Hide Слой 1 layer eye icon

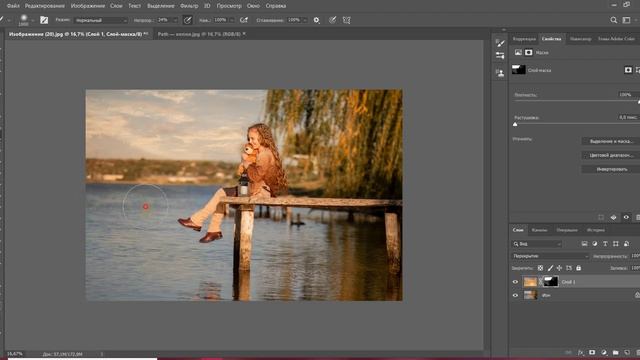515,282
